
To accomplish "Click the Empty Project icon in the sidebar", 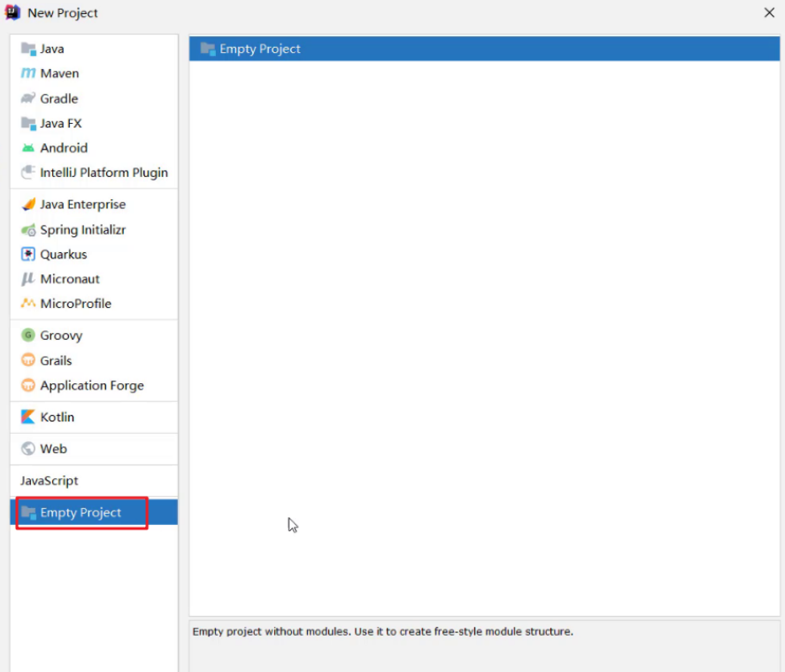I will pos(28,513).
